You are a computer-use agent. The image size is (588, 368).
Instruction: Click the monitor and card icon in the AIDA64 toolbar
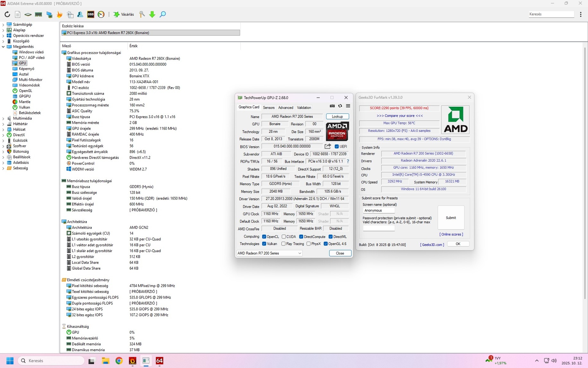coord(49,14)
